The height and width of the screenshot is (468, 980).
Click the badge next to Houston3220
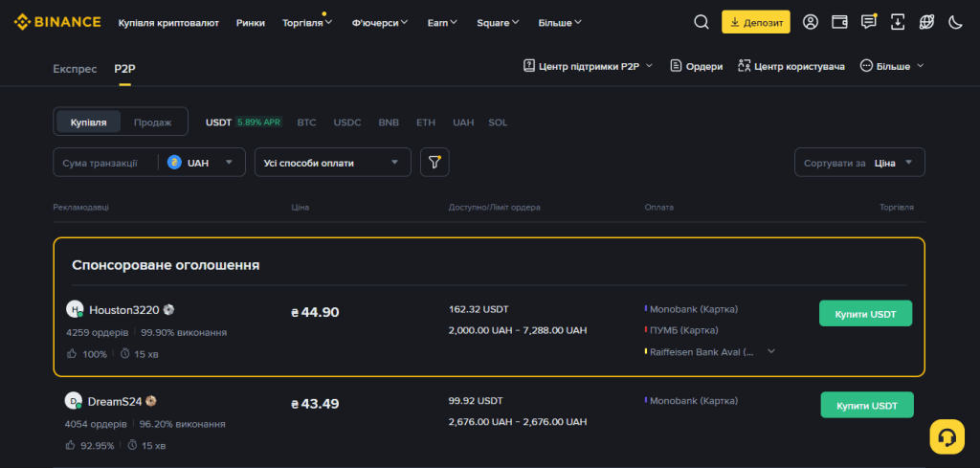[x=168, y=309]
